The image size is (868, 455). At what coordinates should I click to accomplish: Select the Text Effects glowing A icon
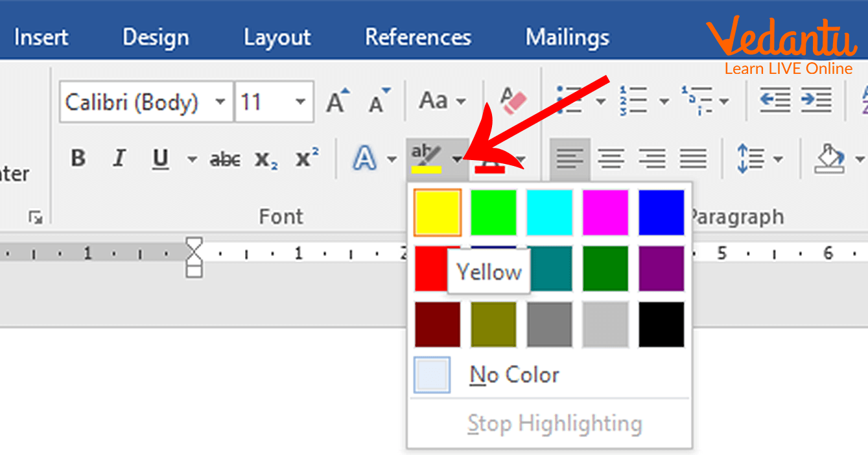coord(365,159)
